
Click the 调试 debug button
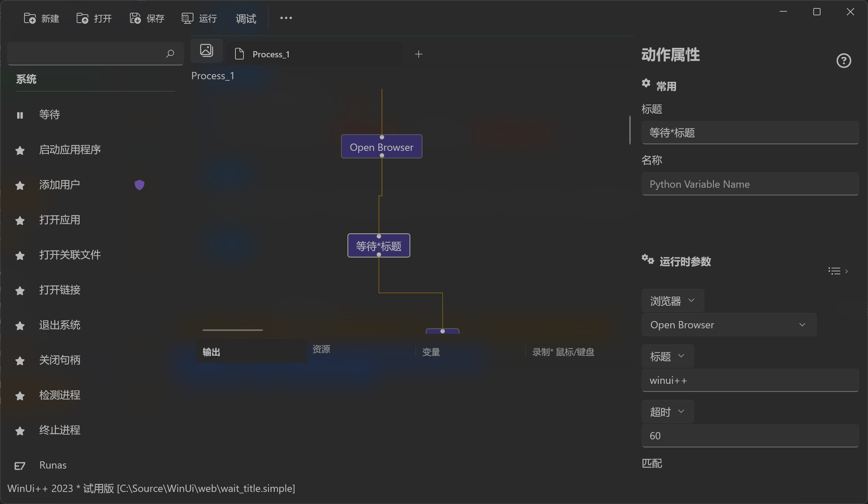(x=246, y=18)
